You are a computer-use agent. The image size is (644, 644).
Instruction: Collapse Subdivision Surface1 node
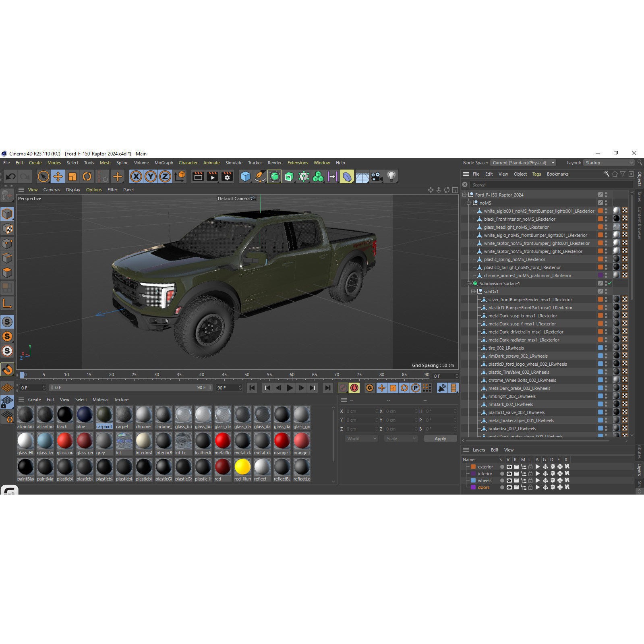coord(469,283)
